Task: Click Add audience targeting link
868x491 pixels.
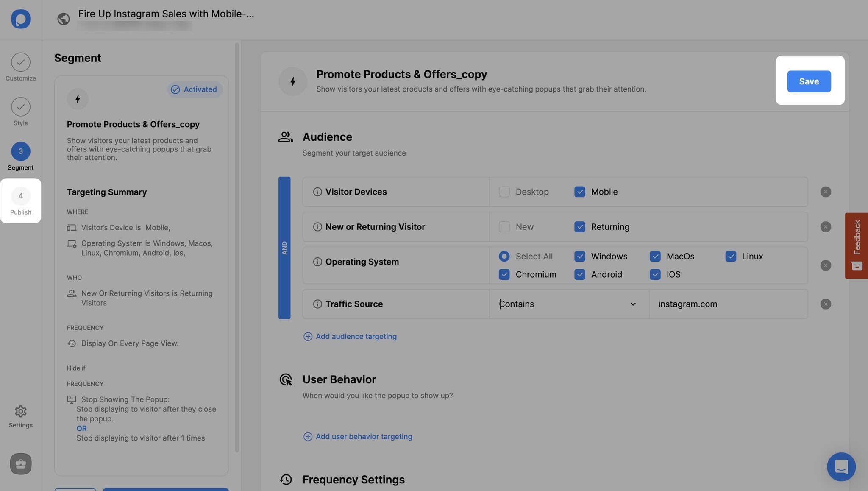Action: 350,336
